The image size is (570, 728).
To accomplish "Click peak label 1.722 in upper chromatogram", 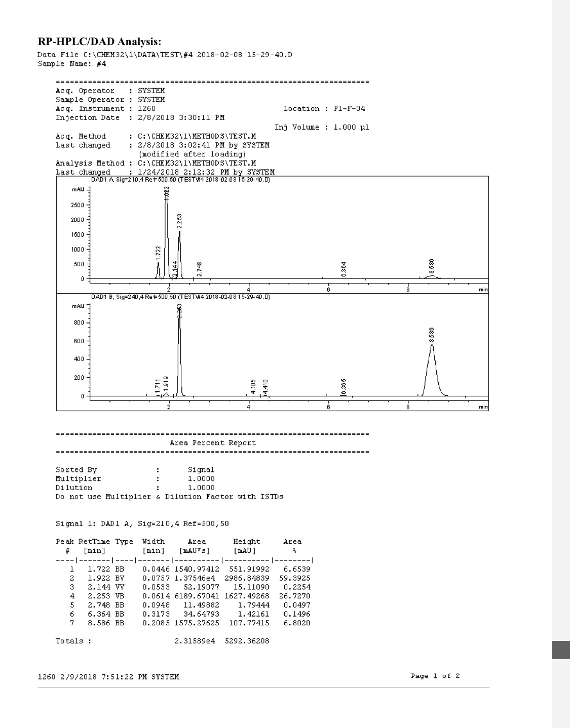I will (x=158, y=253).
